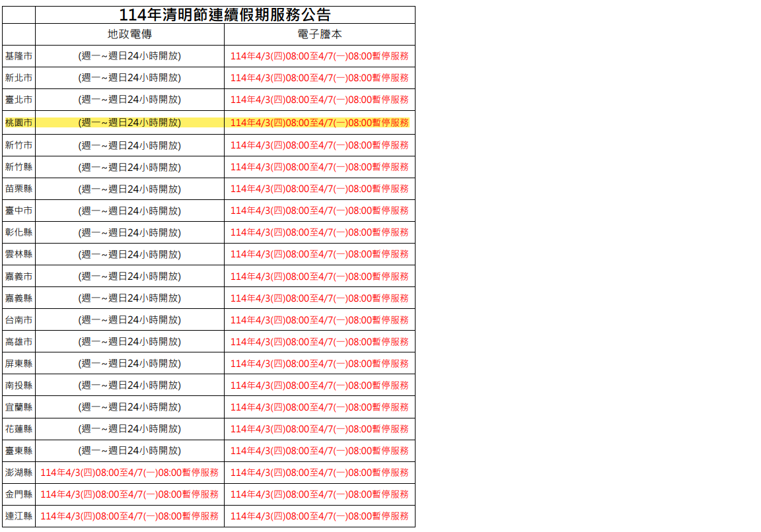Select the 臺中市 row label
This screenshot has height=532, width=761.
[19, 211]
